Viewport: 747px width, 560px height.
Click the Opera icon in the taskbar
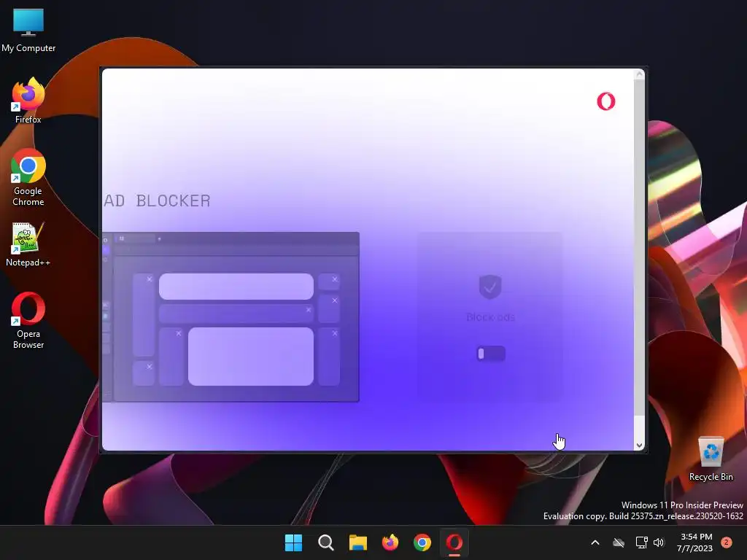coord(454,542)
